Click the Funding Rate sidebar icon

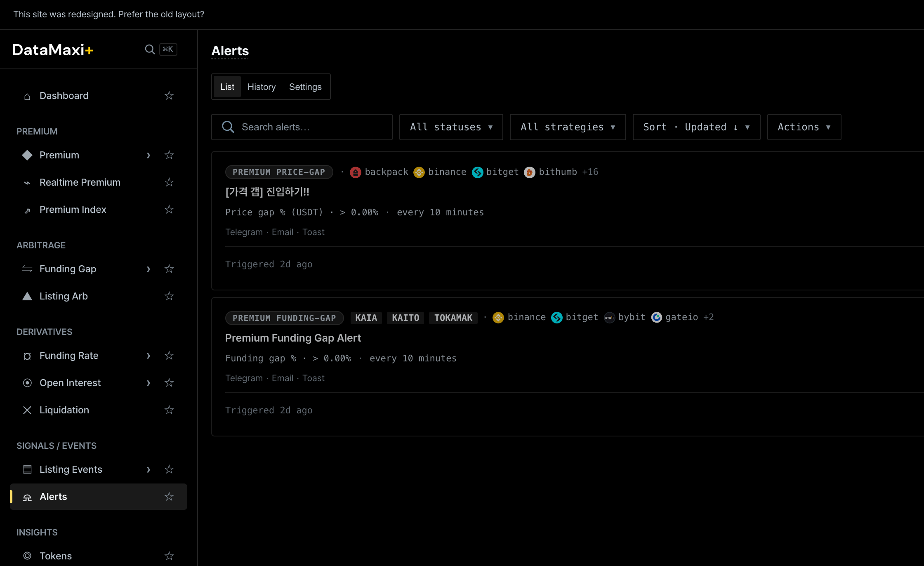click(x=27, y=356)
